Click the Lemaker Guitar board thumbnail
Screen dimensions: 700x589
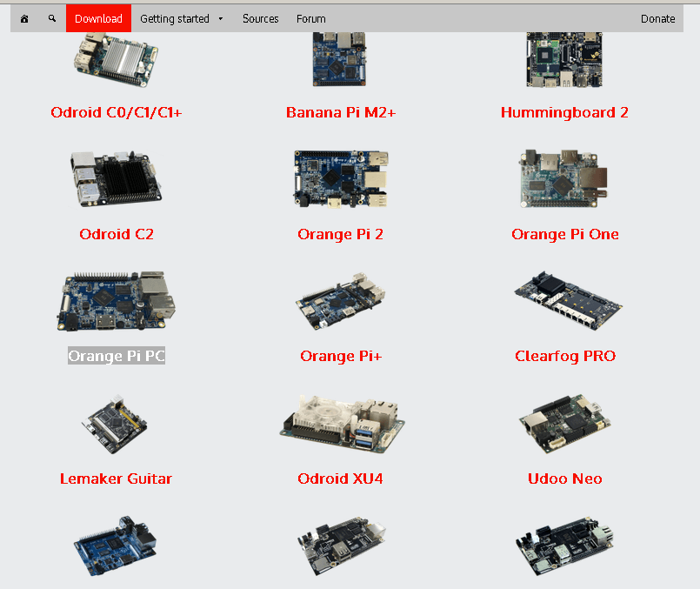click(114, 425)
